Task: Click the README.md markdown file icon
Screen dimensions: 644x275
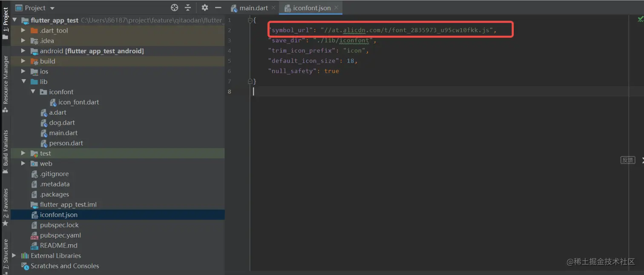Action: pyautogui.click(x=34, y=246)
